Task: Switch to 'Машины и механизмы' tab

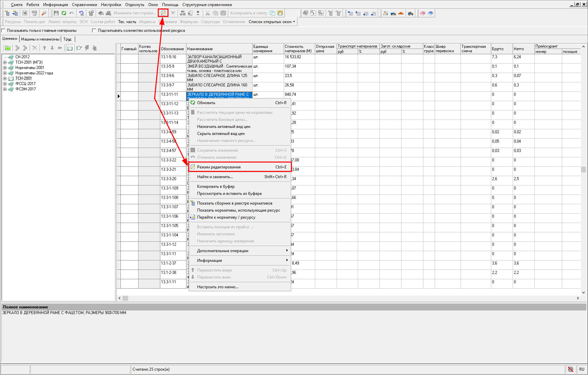Action: coord(40,39)
